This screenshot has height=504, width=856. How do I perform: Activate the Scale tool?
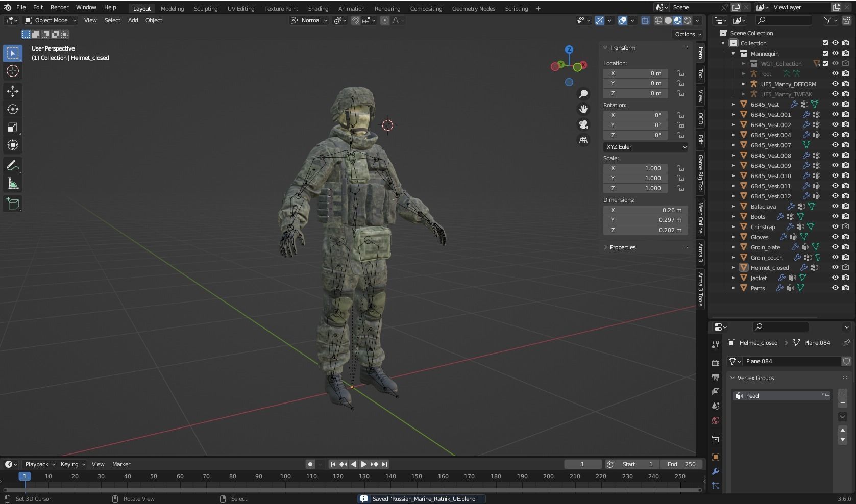[13, 127]
